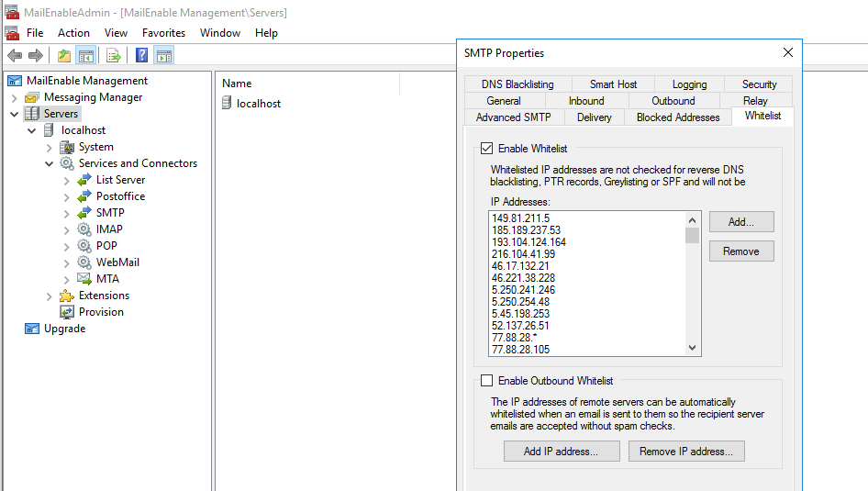Switch to the Blocked Addresses tab
Screen dimensions: 868x491
[678, 117]
